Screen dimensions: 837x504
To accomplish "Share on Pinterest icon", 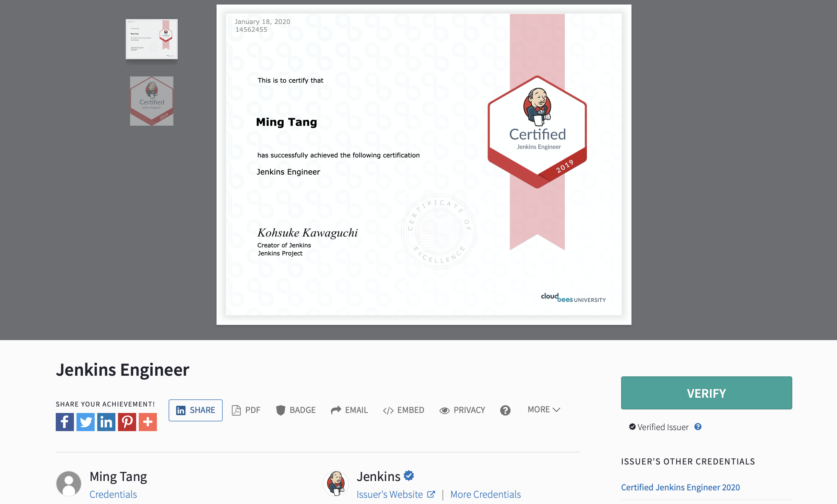I will click(x=127, y=422).
